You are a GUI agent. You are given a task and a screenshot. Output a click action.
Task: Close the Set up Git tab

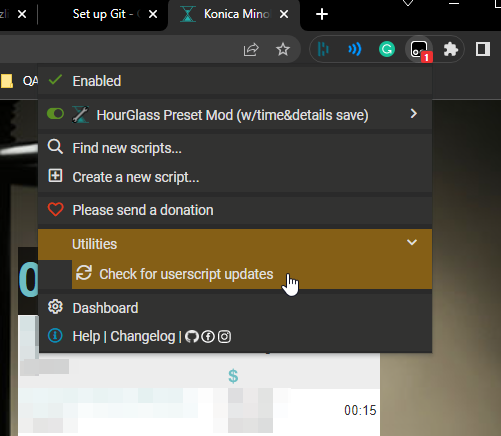coord(153,14)
